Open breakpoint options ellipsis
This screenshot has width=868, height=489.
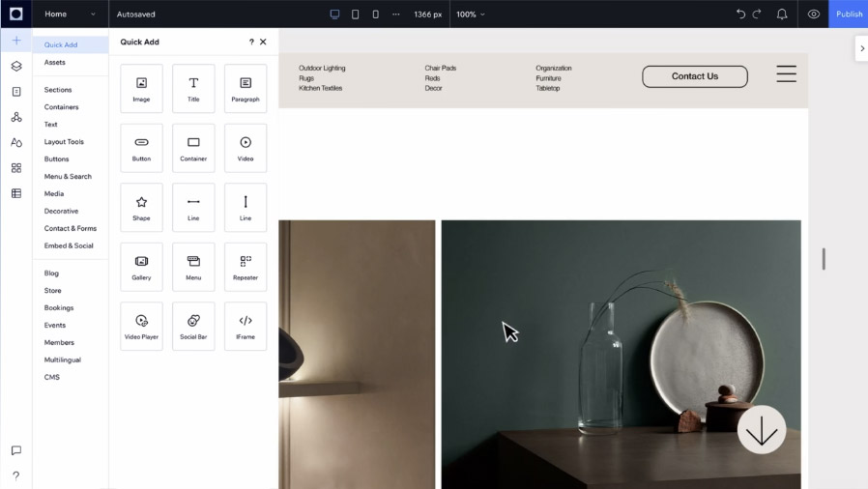point(395,14)
